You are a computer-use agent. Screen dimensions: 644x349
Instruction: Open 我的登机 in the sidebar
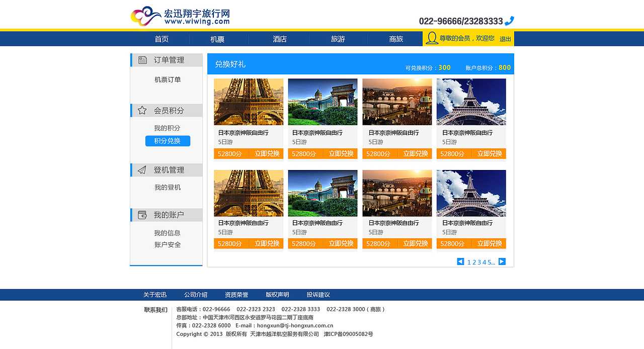pyautogui.click(x=168, y=188)
